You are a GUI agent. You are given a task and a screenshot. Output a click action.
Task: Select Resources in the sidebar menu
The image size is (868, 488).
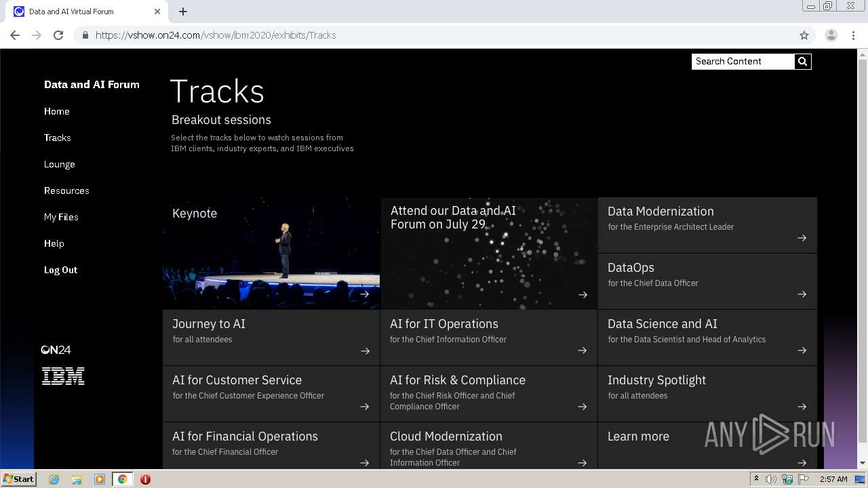66,190
